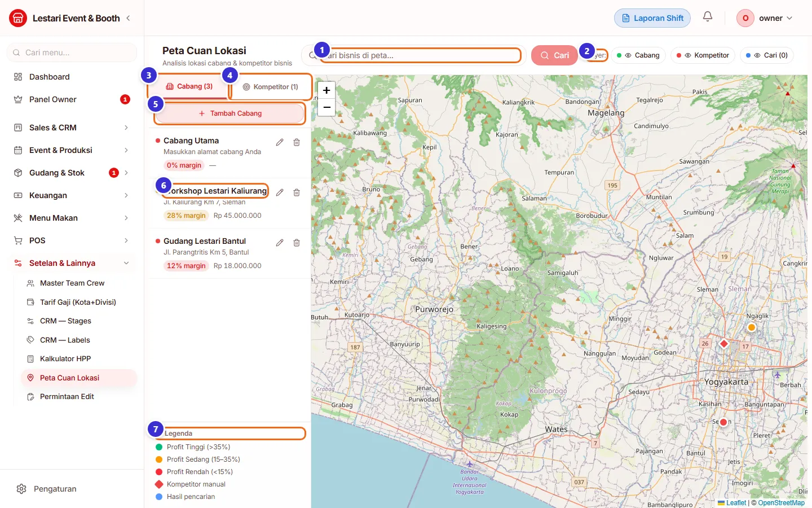
Task: Switch to Kompetitor (1) tab
Action: click(x=270, y=87)
